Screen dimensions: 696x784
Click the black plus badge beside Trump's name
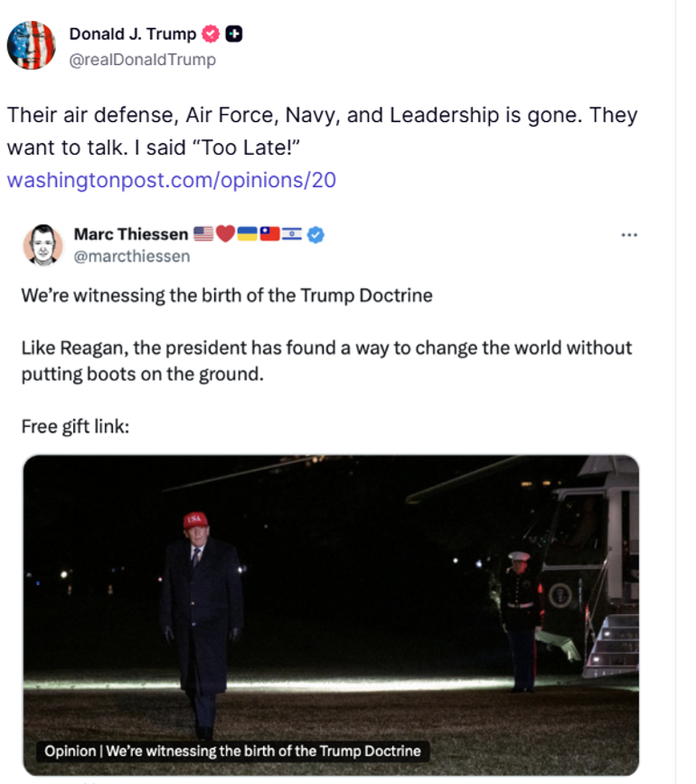point(234,34)
